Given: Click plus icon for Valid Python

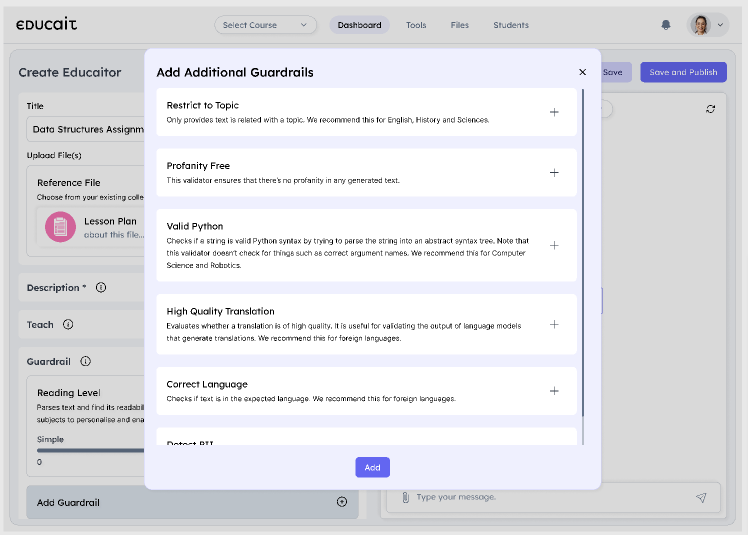Looking at the screenshot, I should [x=554, y=245].
